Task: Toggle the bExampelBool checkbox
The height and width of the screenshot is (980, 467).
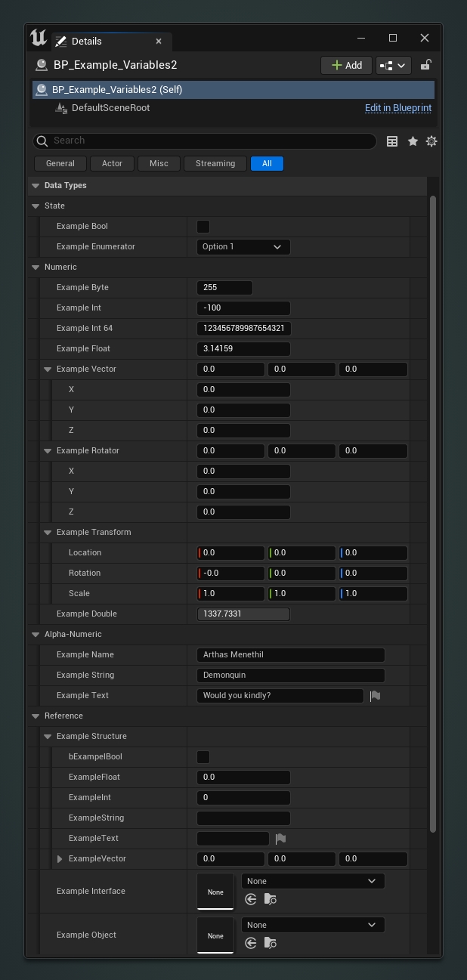Action: tap(203, 757)
